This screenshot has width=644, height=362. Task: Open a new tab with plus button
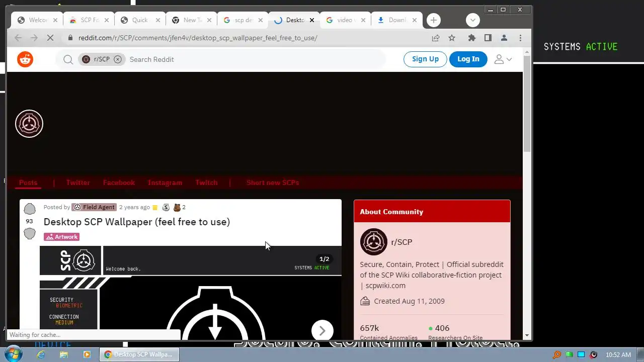434,20
